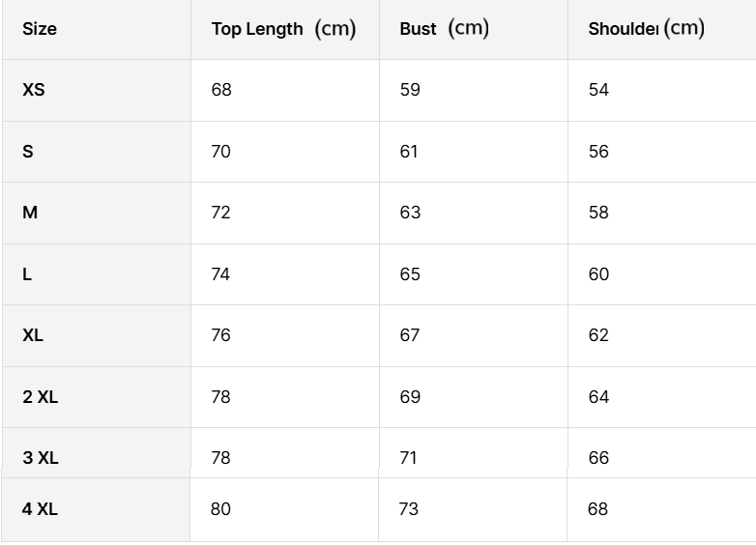Select the M size row label
Image resolution: width=756 pixels, height=545 pixels.
pyautogui.click(x=30, y=213)
